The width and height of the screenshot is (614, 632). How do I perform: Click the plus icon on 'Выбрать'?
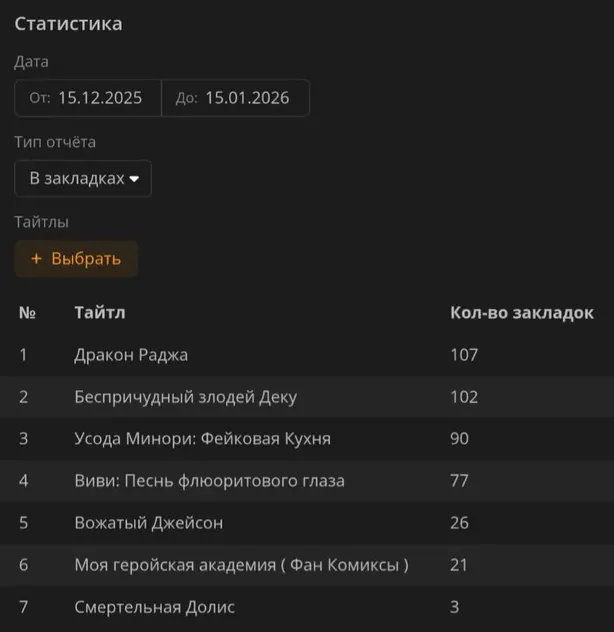(37, 259)
